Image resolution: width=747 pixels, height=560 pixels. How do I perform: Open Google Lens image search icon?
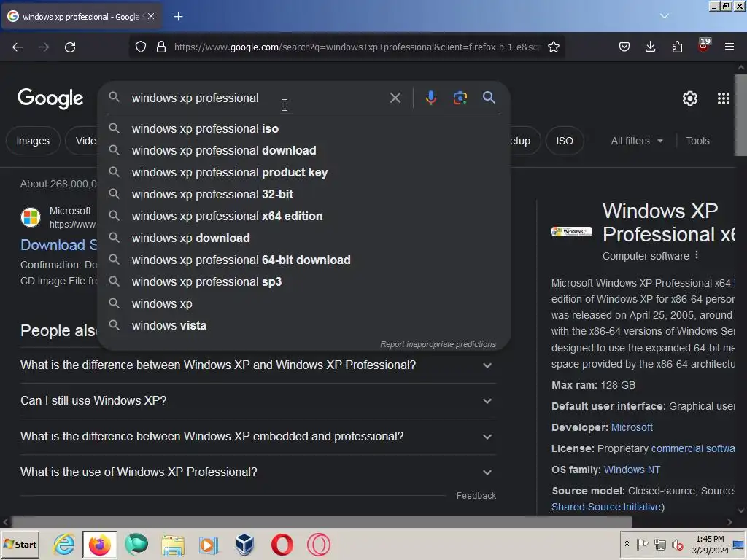460,98
